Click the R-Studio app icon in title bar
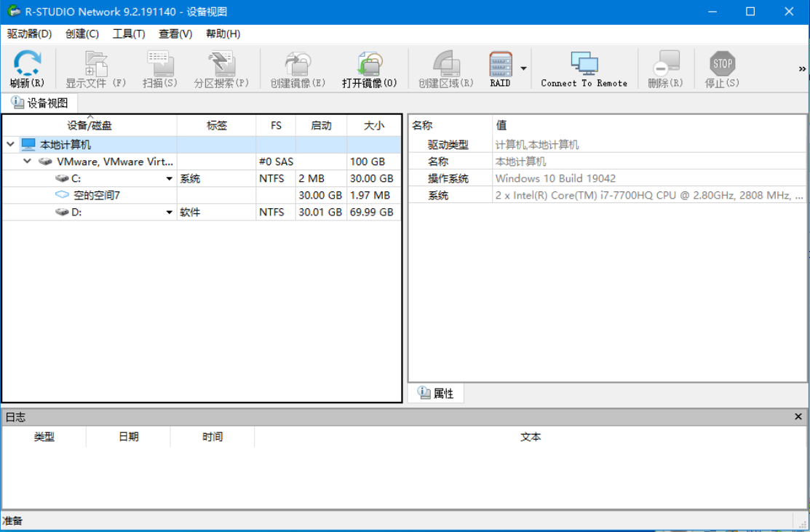This screenshot has height=532, width=810. point(13,12)
